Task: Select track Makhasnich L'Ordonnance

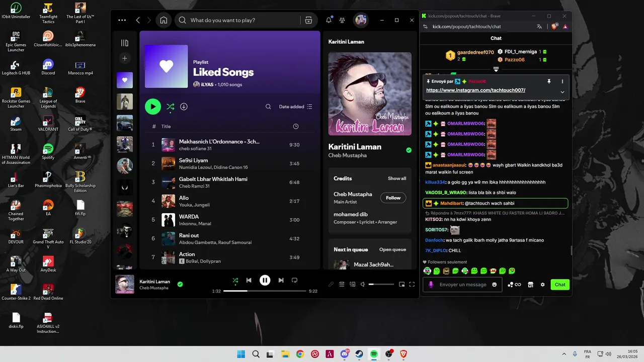Action: tap(229, 145)
